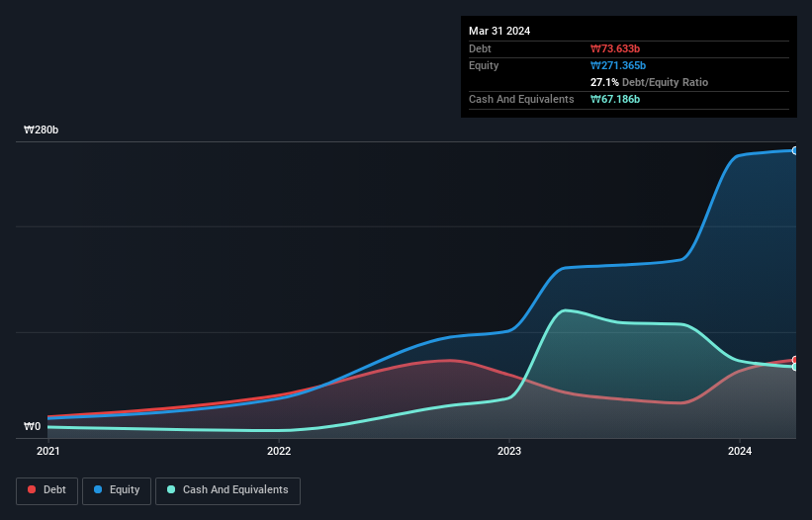Click the 2022 x-axis label
812x520 pixels.
coord(279,451)
